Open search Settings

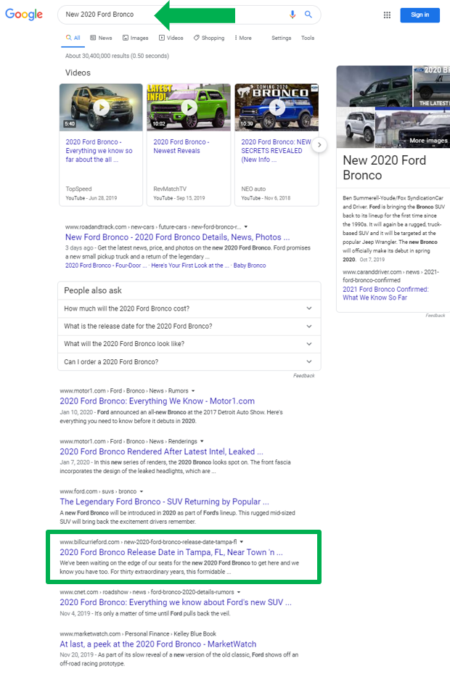[281, 38]
